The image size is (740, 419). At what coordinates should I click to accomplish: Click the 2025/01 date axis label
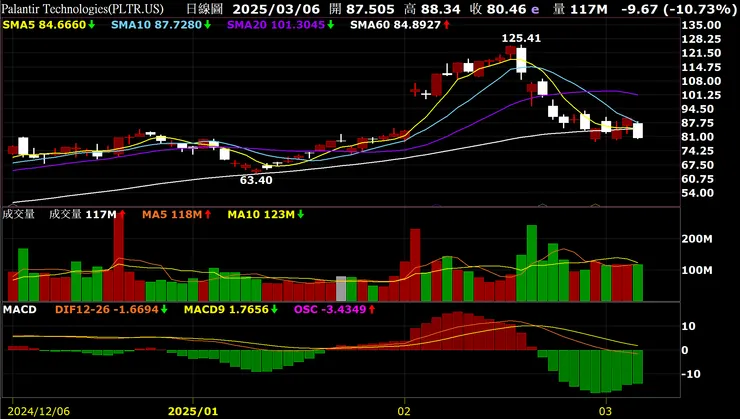coord(193,411)
